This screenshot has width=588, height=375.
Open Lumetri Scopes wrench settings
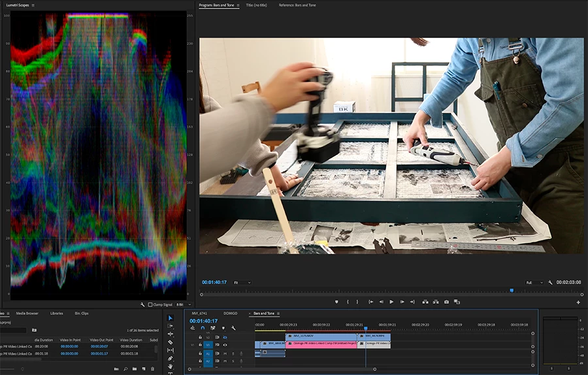(x=142, y=304)
